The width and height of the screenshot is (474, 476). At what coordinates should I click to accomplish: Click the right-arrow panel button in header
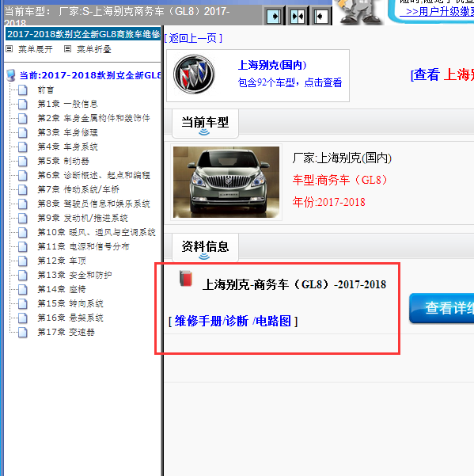pyautogui.click(x=275, y=16)
